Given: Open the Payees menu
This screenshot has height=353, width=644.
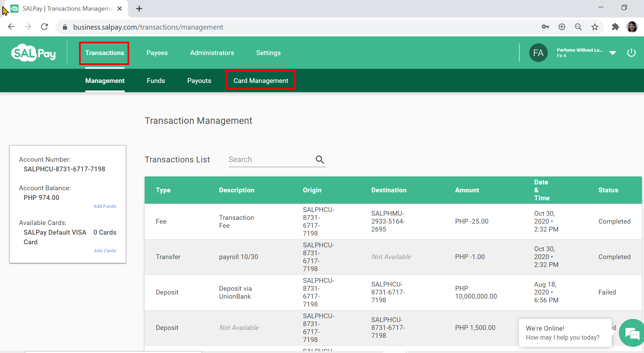Looking at the screenshot, I should pos(157,53).
